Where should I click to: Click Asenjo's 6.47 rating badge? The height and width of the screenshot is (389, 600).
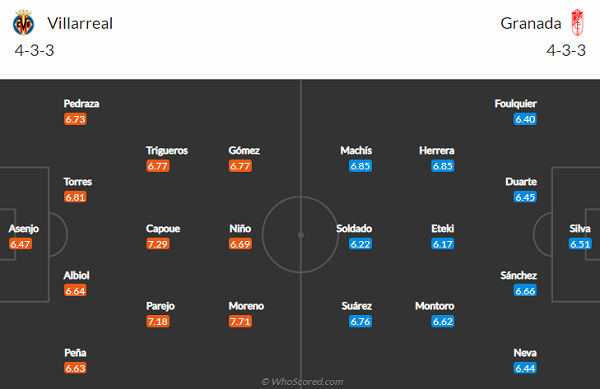pyautogui.click(x=20, y=244)
